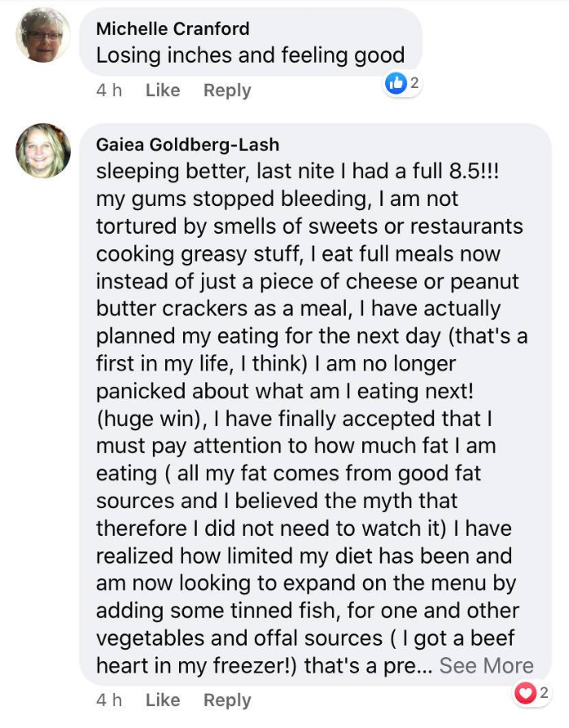View reaction count beside thumbs-up icon
This screenshot has width=569, height=728.
coord(414,83)
